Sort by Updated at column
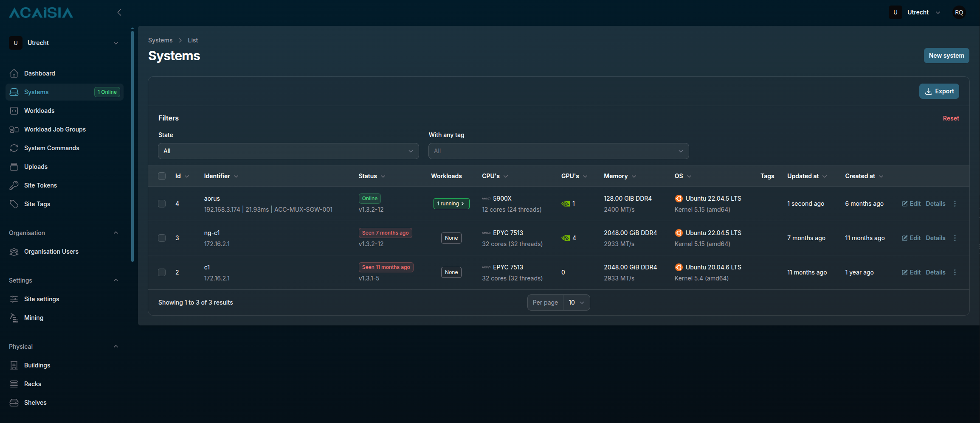 [807, 176]
